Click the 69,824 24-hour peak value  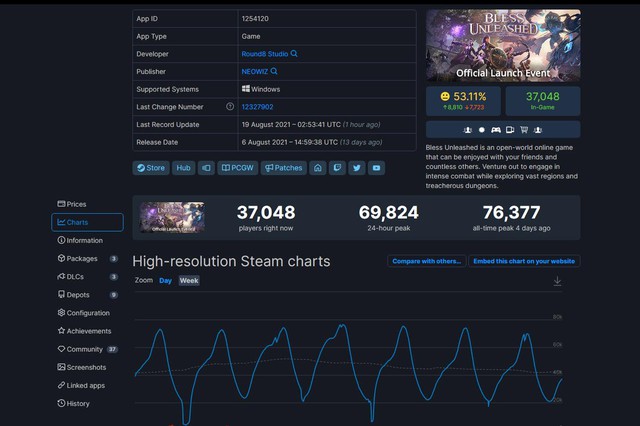[389, 212]
